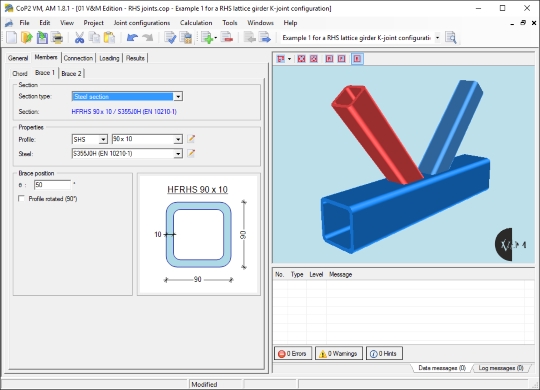Switch to the General tab
The width and height of the screenshot is (540, 390).
[18, 58]
